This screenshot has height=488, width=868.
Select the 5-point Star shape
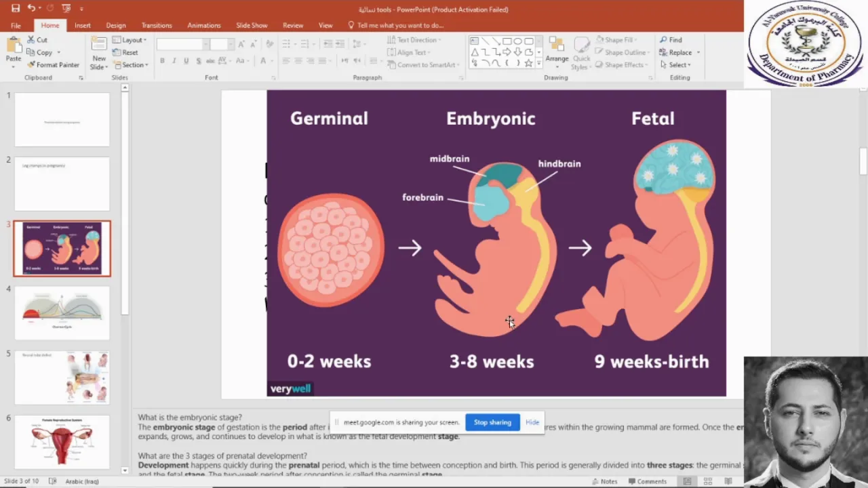click(528, 63)
